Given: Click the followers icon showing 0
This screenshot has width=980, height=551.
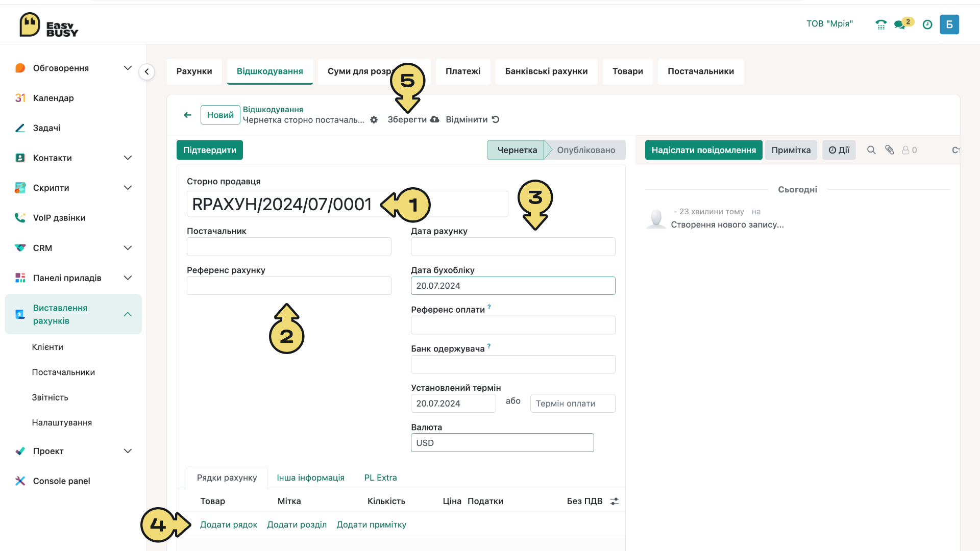Looking at the screenshot, I should 909,150.
